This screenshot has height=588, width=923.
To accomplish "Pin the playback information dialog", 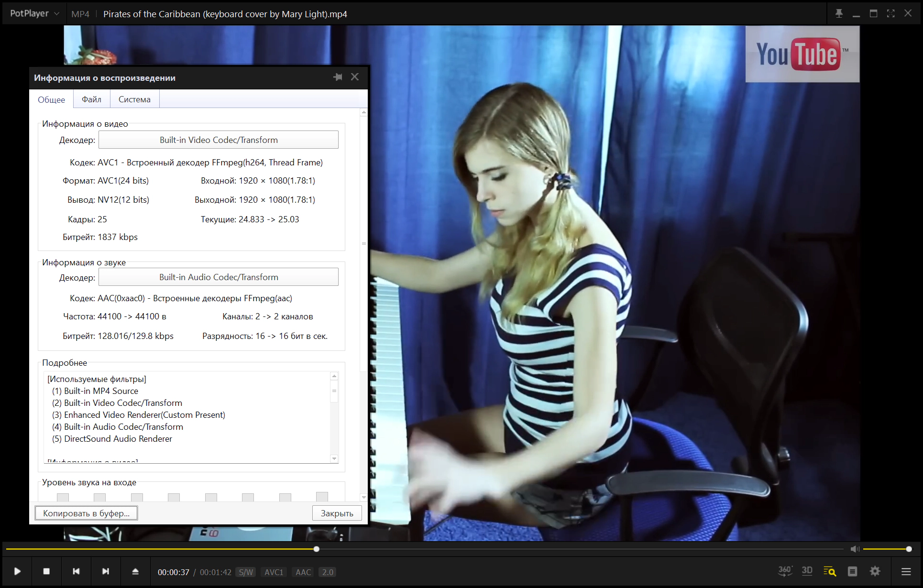I will click(338, 77).
